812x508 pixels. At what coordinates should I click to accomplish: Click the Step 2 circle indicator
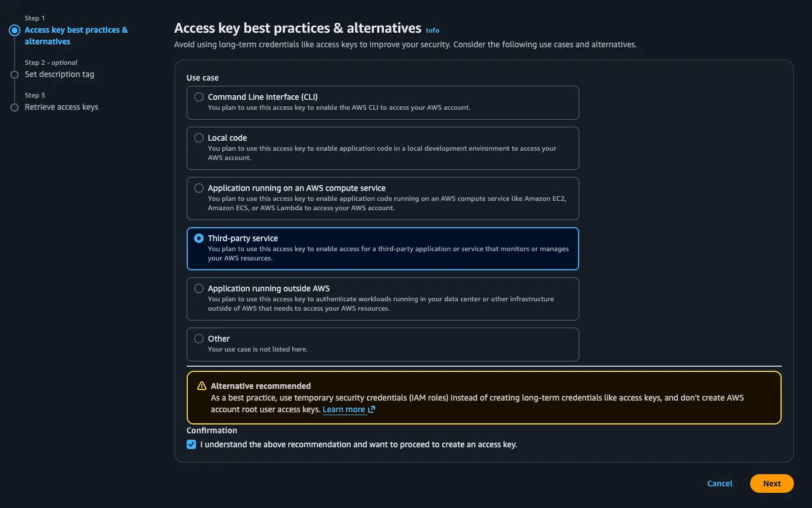[x=15, y=75]
